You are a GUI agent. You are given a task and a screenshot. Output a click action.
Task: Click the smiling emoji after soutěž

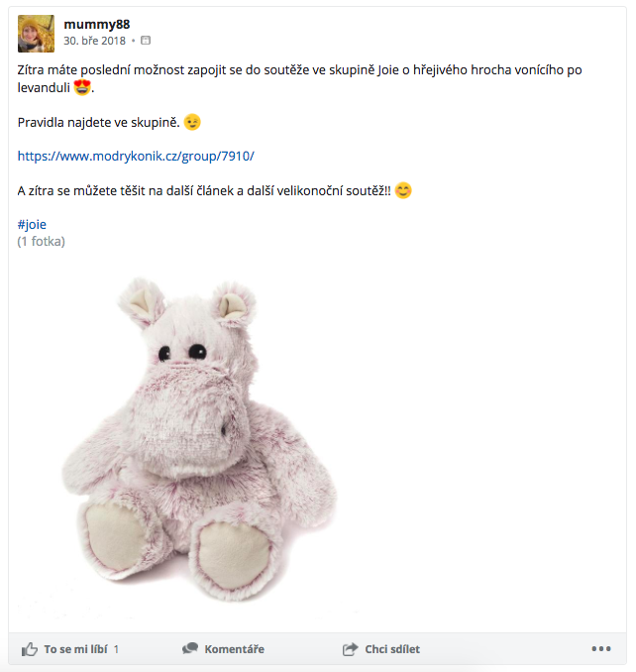point(403,190)
